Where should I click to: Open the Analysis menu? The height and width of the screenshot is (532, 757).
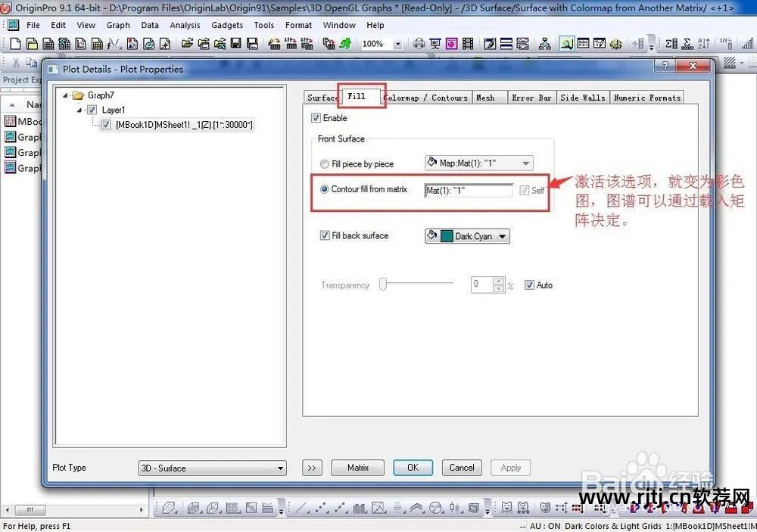[185, 25]
